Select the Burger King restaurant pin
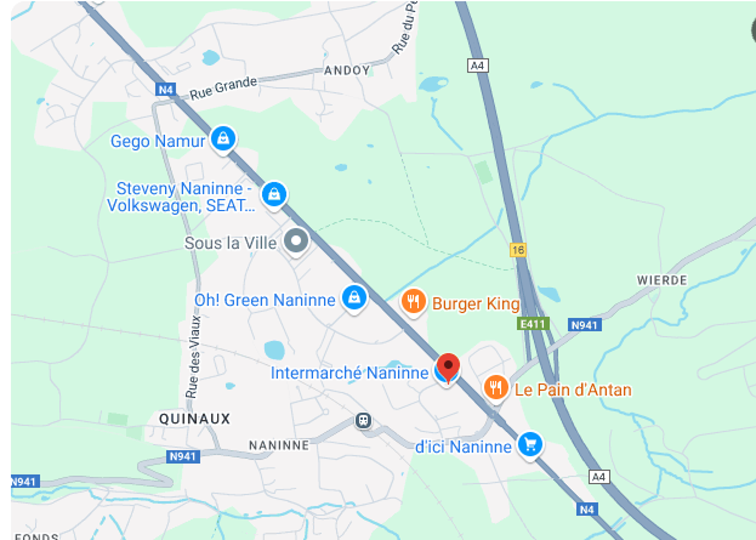Viewport: 756px width, 540px height. point(413,301)
